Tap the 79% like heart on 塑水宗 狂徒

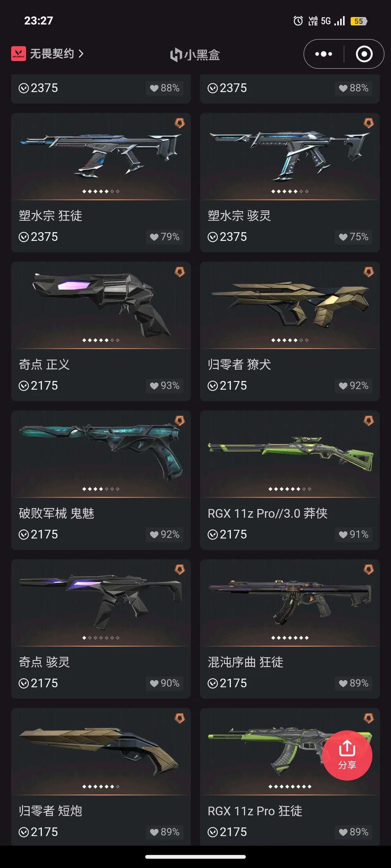click(154, 237)
